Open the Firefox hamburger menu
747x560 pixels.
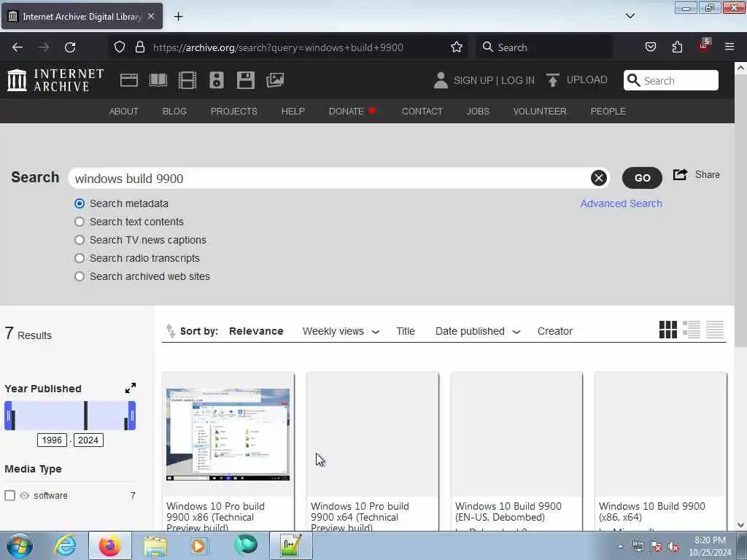[x=729, y=47]
